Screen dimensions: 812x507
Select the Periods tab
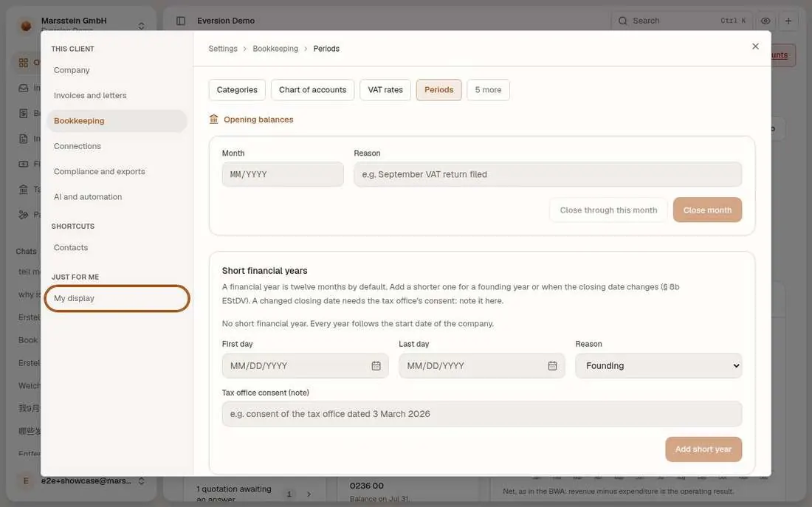click(438, 89)
